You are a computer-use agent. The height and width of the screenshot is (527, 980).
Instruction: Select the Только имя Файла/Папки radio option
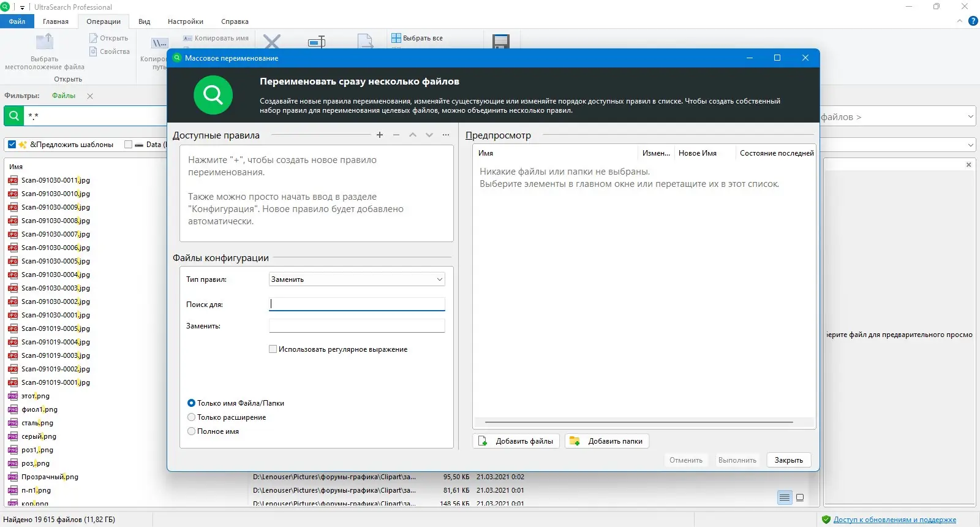coord(192,403)
